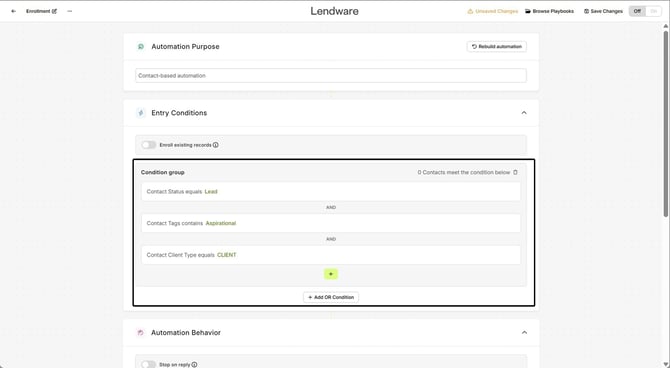This screenshot has height=368, width=670.
Task: Toggle Enroll existing records switch
Action: point(149,145)
